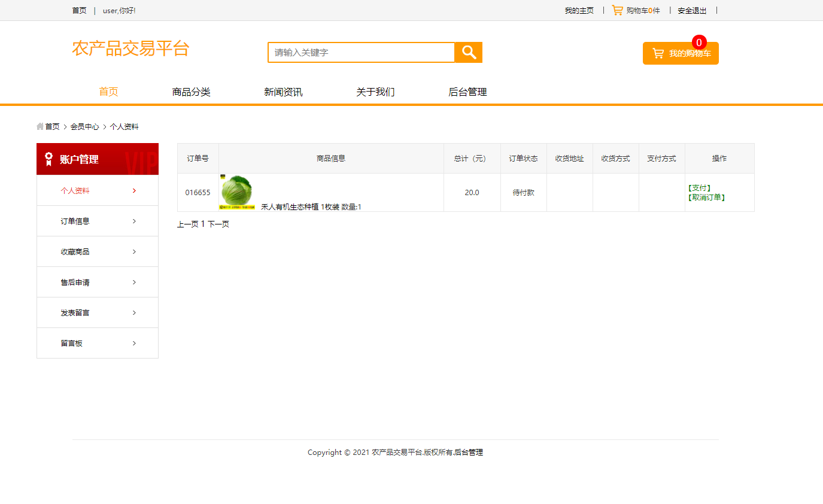Click the red 0 badge above 我的购物车
The image size is (823, 504).
[x=699, y=42]
